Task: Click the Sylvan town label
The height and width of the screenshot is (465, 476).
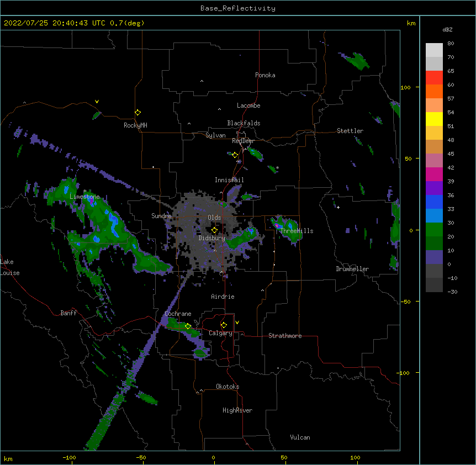Action: [215, 135]
